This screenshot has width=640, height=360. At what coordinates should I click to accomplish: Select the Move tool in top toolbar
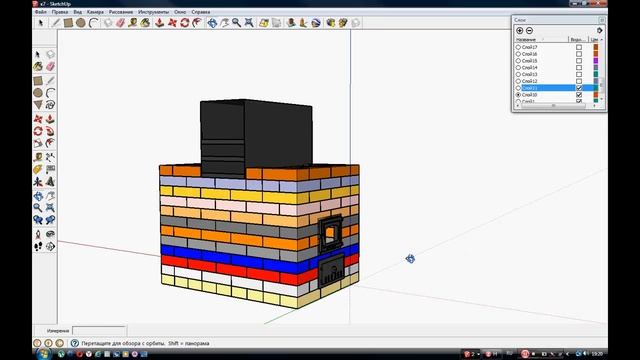click(x=172, y=23)
